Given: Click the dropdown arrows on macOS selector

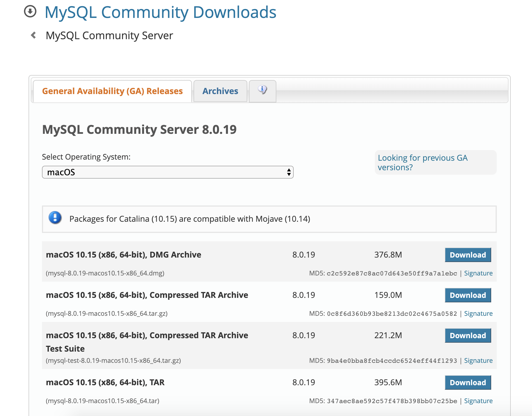Looking at the screenshot, I should pyautogui.click(x=289, y=172).
